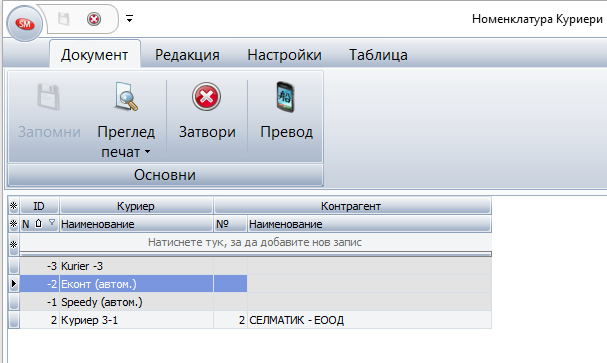Select the Куриер 3-1 cell
Image resolution: width=607 pixels, height=363 pixels.
(136, 320)
